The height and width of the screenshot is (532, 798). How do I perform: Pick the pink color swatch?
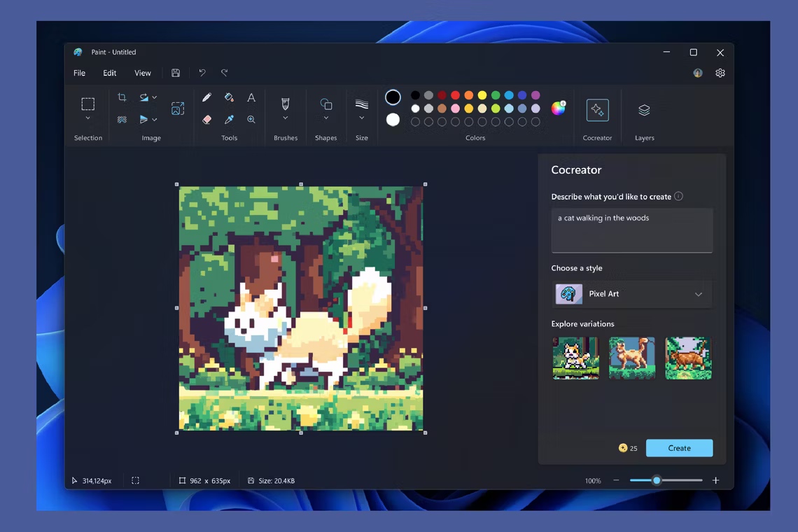click(x=456, y=108)
